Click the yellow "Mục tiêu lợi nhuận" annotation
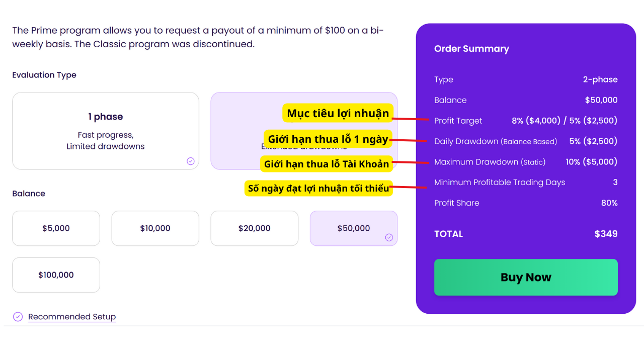The image size is (644, 362). [x=338, y=114]
